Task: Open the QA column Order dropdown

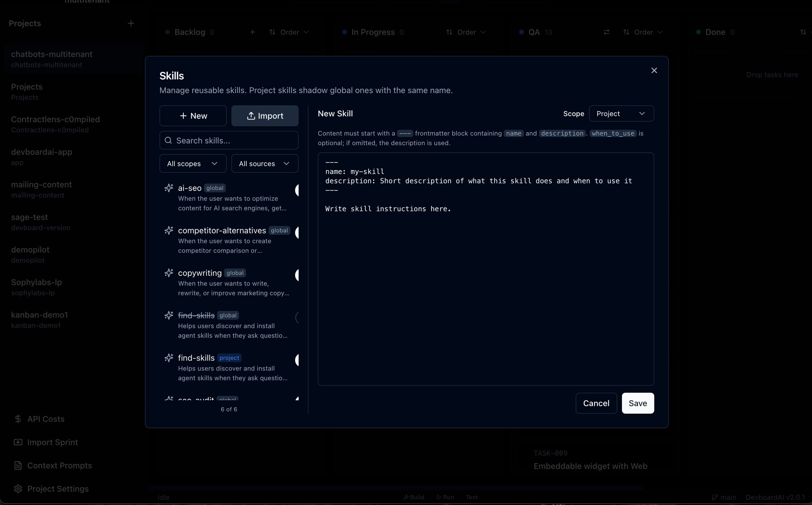Action: 643,32
